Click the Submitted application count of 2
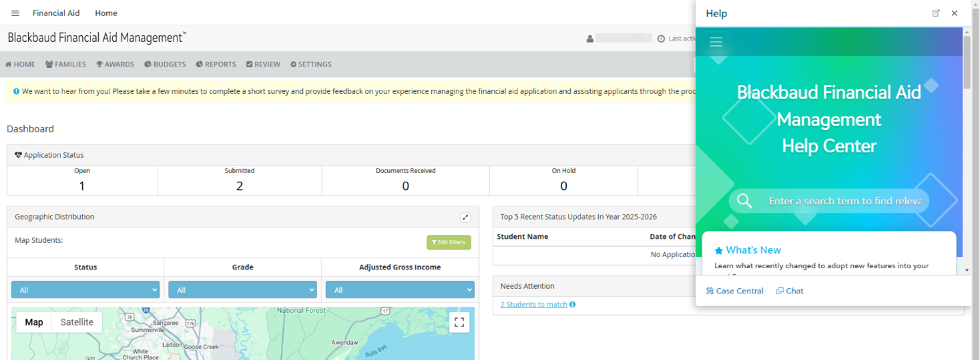 coord(240,186)
